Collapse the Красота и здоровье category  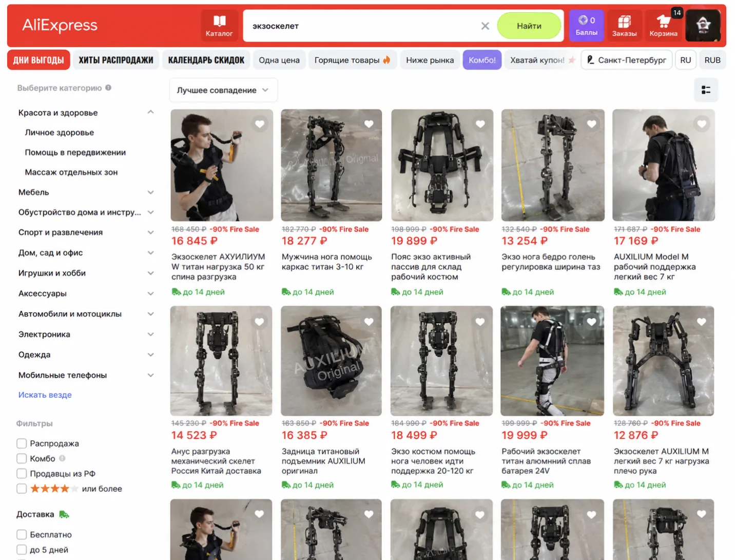(150, 112)
